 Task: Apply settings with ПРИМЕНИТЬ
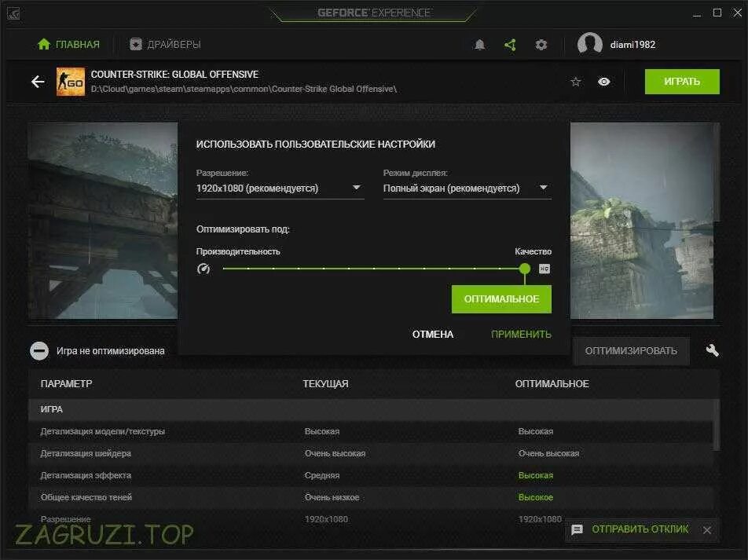tap(521, 335)
